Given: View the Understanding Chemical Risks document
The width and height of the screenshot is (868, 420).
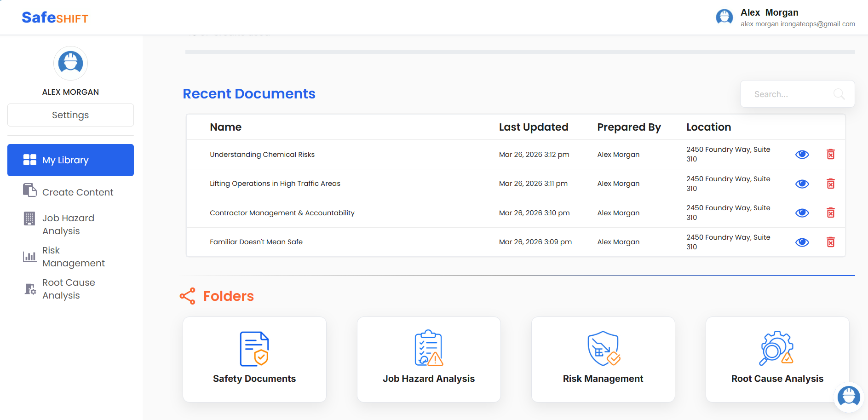Looking at the screenshot, I should coord(802,155).
